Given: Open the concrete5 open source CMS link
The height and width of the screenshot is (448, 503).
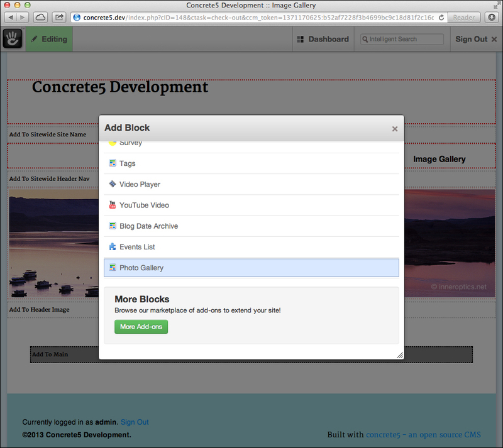Looking at the screenshot, I should click(423, 435).
